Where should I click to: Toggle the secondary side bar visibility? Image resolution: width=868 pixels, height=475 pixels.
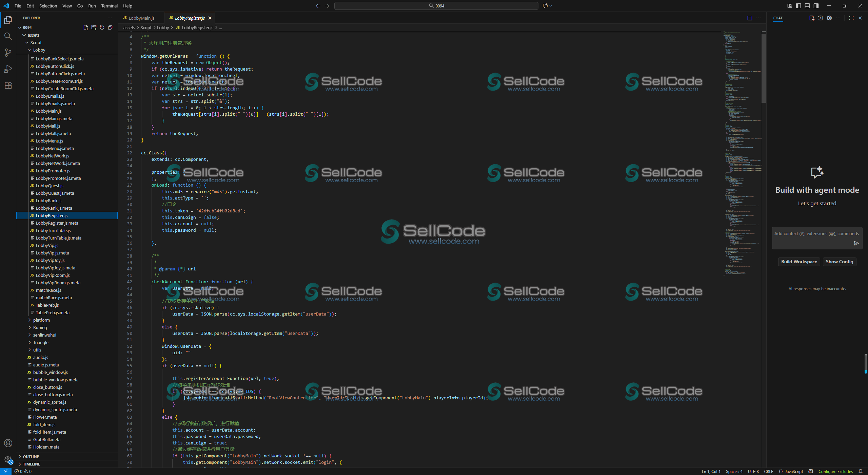(816, 6)
